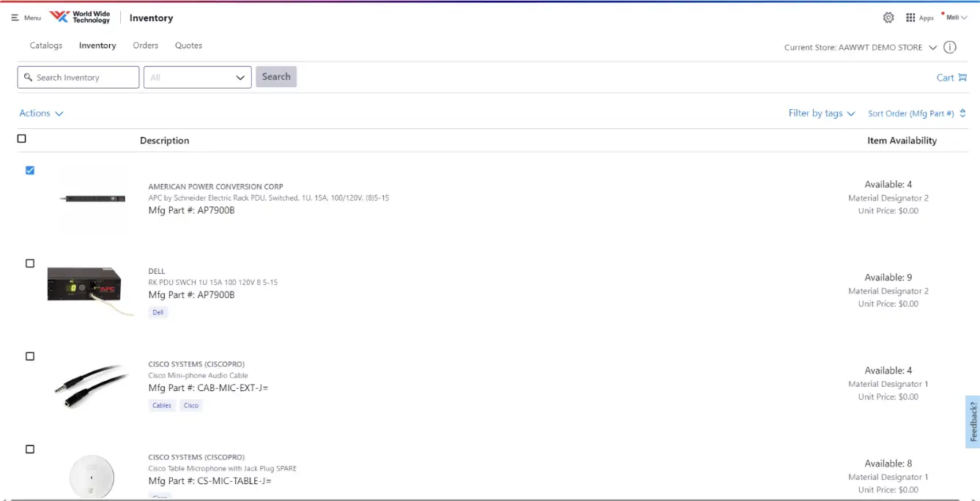Click the Cables tag chip
Screen dimensions: 980x501
(x=162, y=405)
